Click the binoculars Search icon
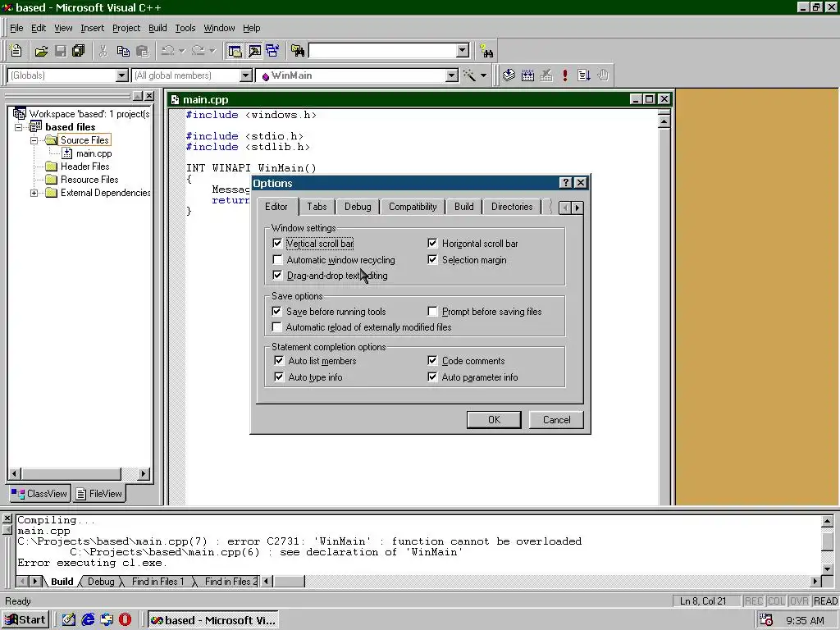Screen dimensions: 840x630 pyautogui.click(x=486, y=51)
